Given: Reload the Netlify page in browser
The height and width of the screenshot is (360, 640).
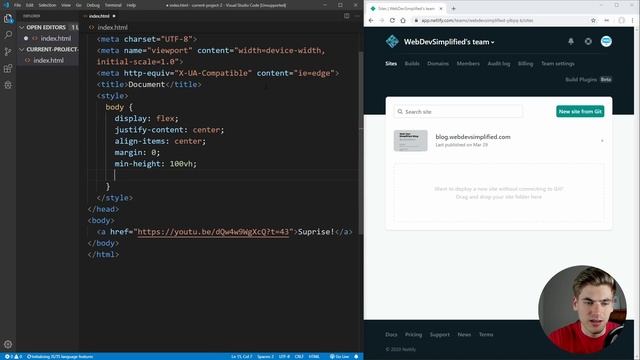Looking at the screenshot, I should pos(392,20).
